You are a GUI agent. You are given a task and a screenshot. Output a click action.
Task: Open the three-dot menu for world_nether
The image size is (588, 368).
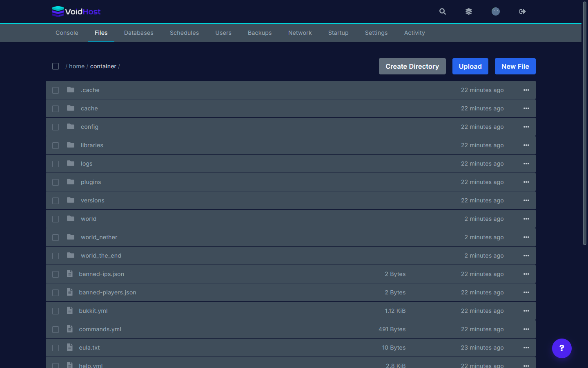526,237
